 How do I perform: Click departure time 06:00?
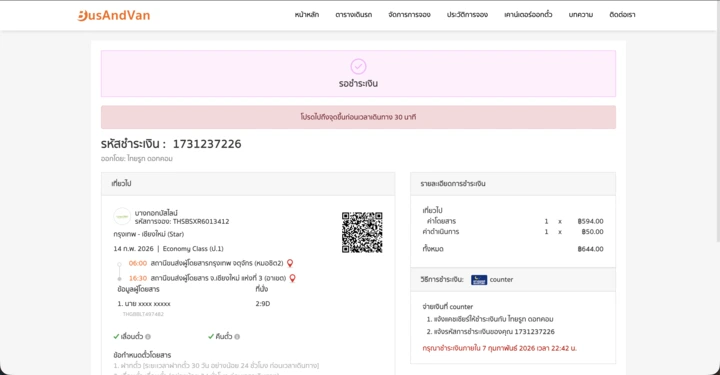tap(138, 263)
